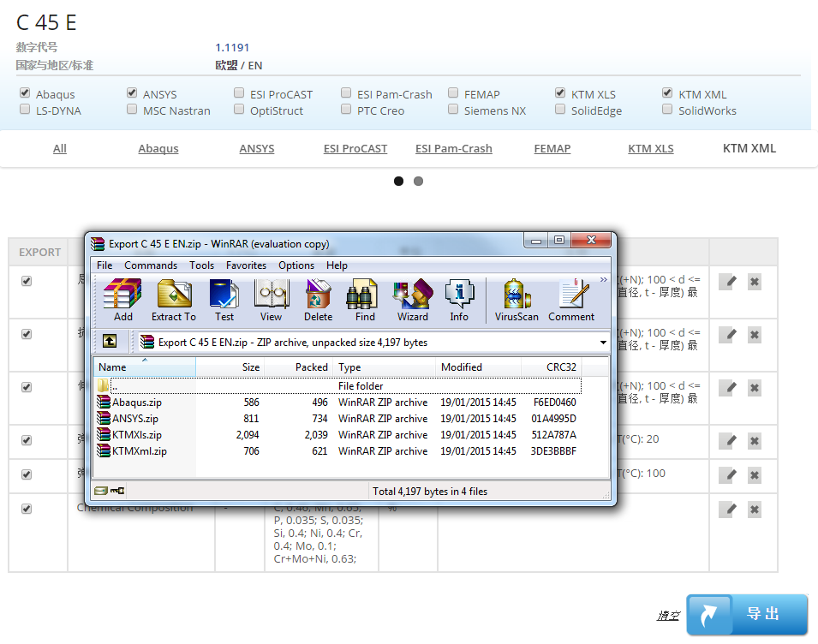The height and width of the screenshot is (644, 818).
Task: Sort file list by Name column
Action: [x=143, y=367]
